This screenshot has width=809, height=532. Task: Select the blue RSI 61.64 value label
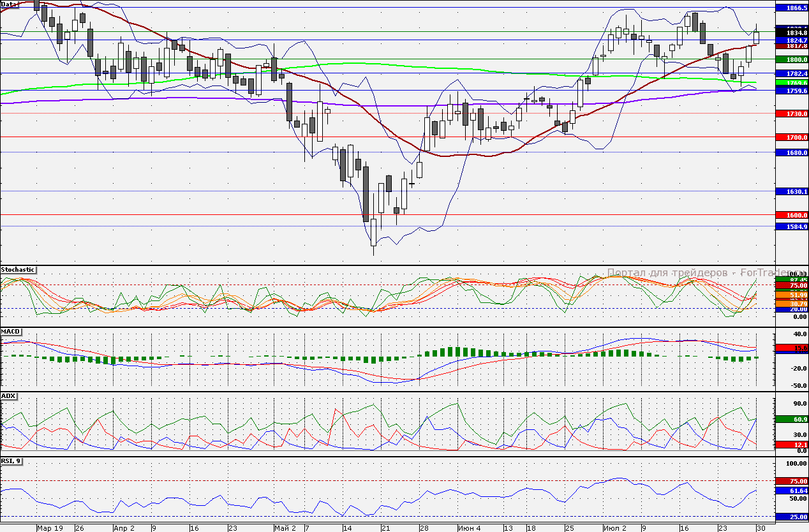click(792, 491)
